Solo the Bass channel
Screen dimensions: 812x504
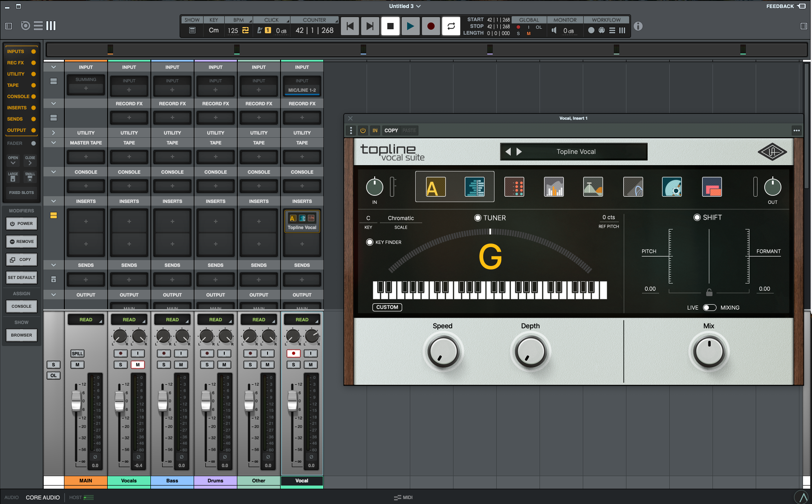tap(164, 364)
